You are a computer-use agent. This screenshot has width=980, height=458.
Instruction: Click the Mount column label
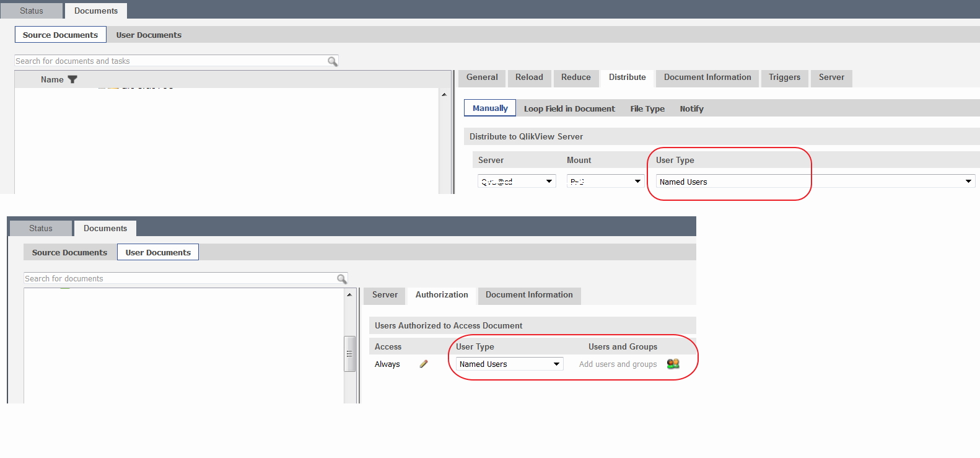[x=579, y=160]
